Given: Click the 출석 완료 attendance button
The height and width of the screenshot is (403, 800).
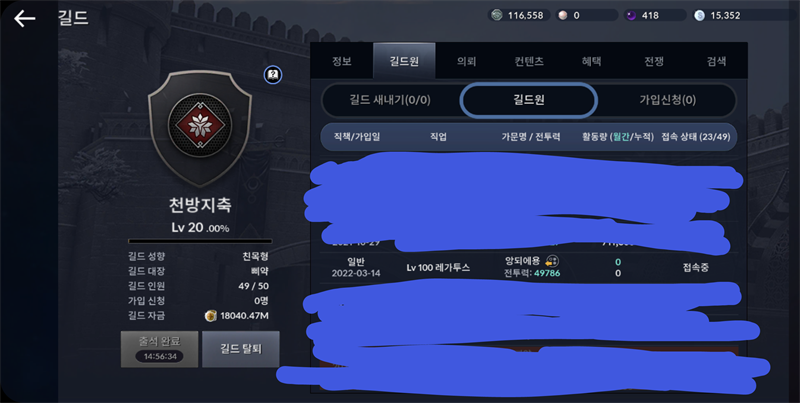Looking at the screenshot, I should pyautogui.click(x=159, y=349).
